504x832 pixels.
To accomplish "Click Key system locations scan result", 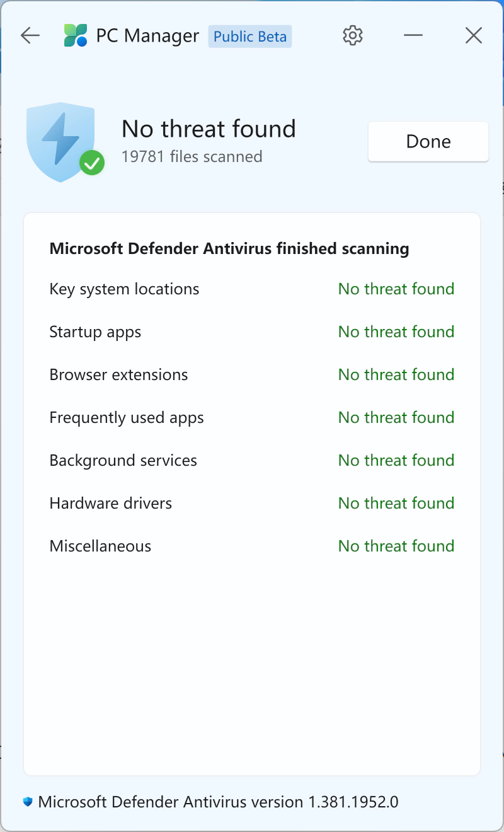I will (x=396, y=289).
